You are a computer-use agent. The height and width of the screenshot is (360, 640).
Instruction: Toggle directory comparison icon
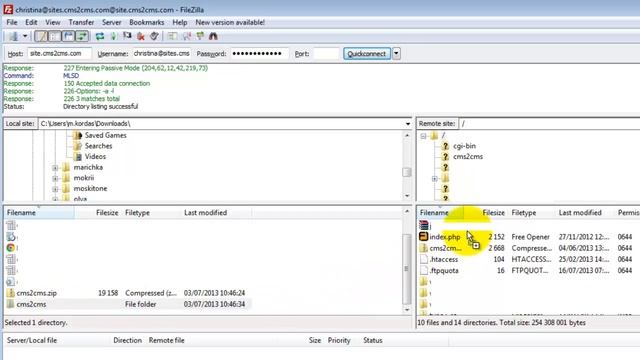pyautogui.click(x=187, y=36)
